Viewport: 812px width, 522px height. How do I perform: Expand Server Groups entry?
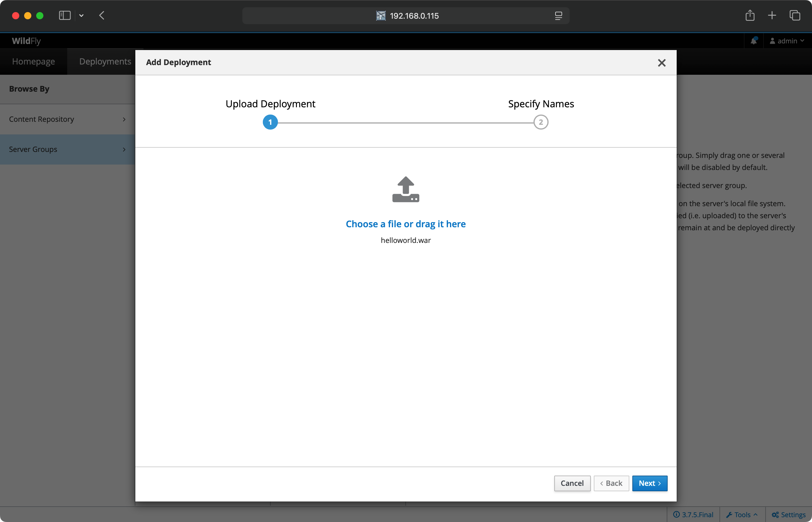(x=68, y=149)
